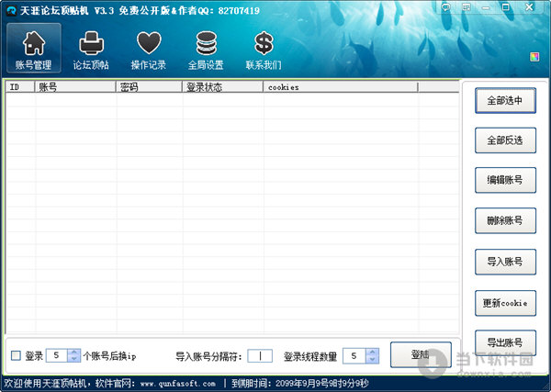Click the menu icon beside the chat bubble

tap(466, 7)
